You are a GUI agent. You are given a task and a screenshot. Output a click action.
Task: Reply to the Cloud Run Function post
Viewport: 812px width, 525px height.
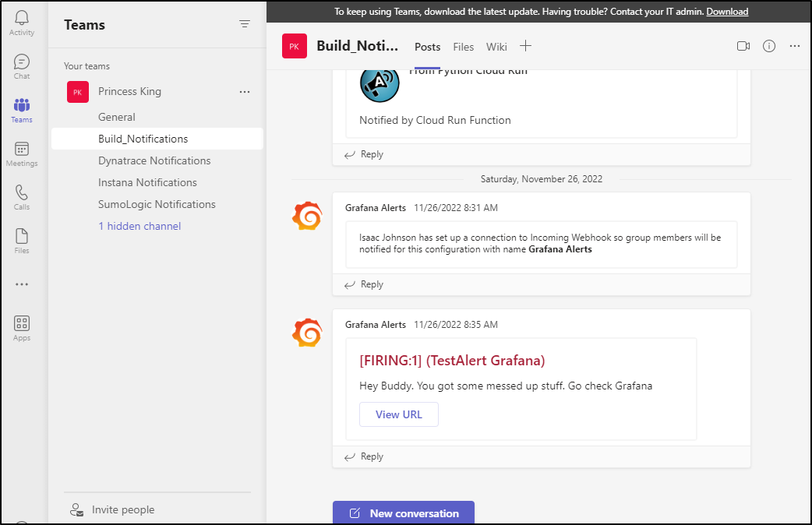(364, 154)
